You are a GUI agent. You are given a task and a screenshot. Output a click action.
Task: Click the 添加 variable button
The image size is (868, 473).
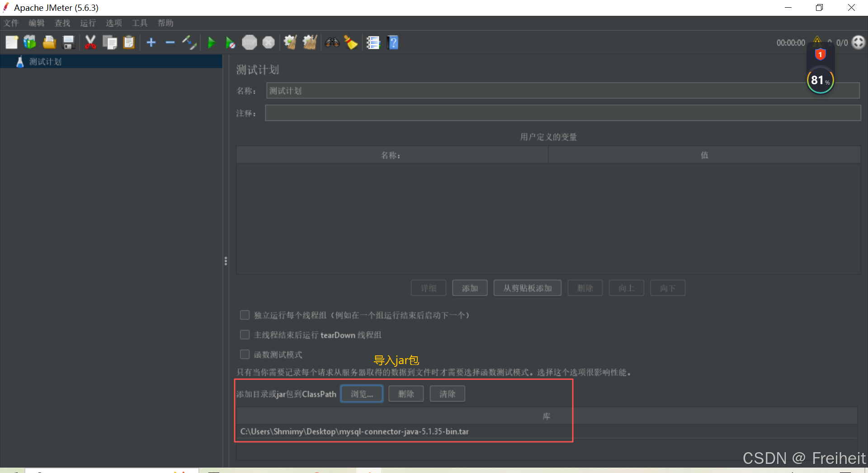click(x=470, y=288)
